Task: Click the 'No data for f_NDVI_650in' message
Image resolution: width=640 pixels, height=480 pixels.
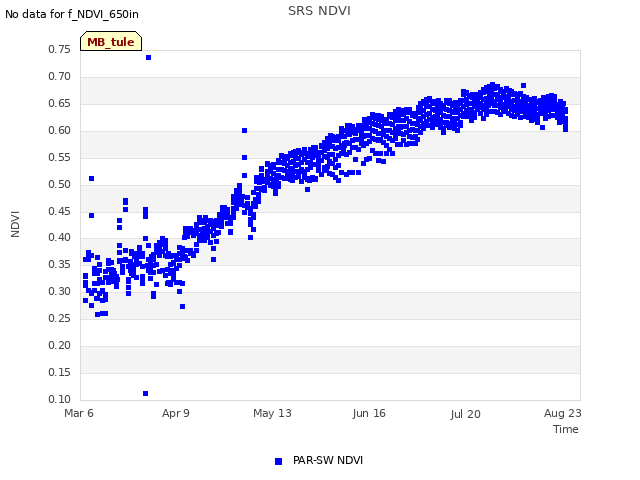Action: (x=72, y=14)
